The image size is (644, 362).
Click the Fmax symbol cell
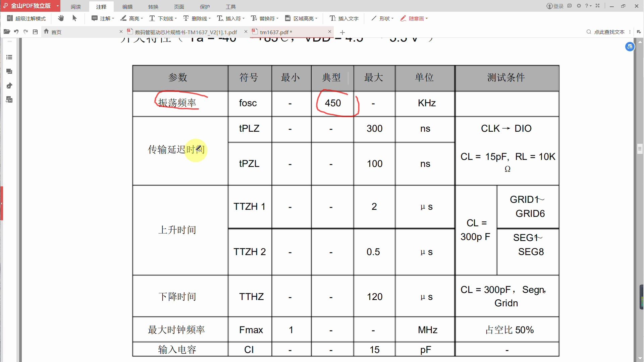250,330
